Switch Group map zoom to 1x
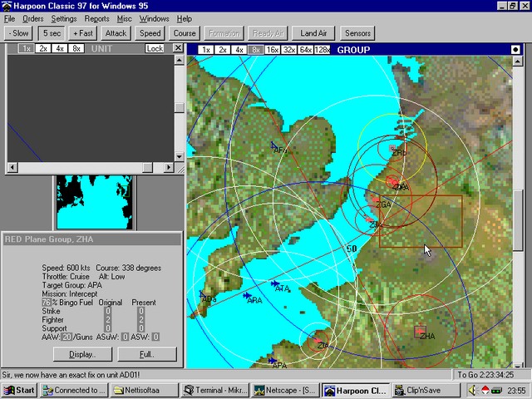Image resolution: width=532 pixels, height=399 pixels. [204, 49]
